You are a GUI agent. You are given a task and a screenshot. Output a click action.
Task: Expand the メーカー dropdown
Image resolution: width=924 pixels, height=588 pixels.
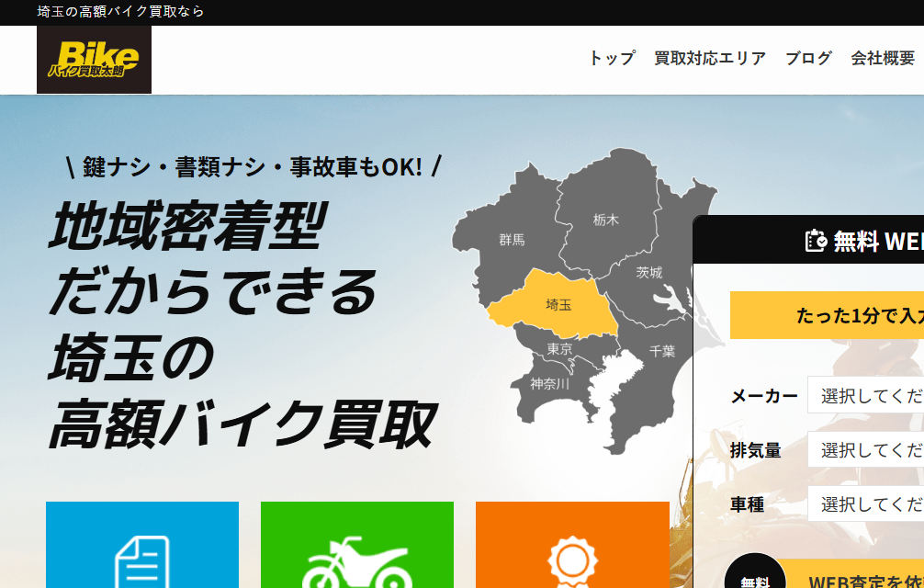(x=865, y=396)
